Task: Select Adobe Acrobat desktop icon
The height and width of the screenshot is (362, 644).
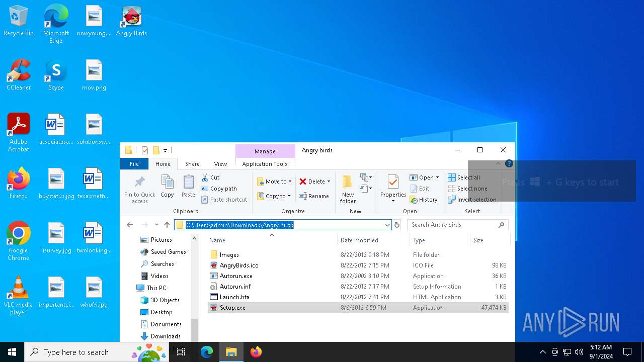Action: click(19, 133)
